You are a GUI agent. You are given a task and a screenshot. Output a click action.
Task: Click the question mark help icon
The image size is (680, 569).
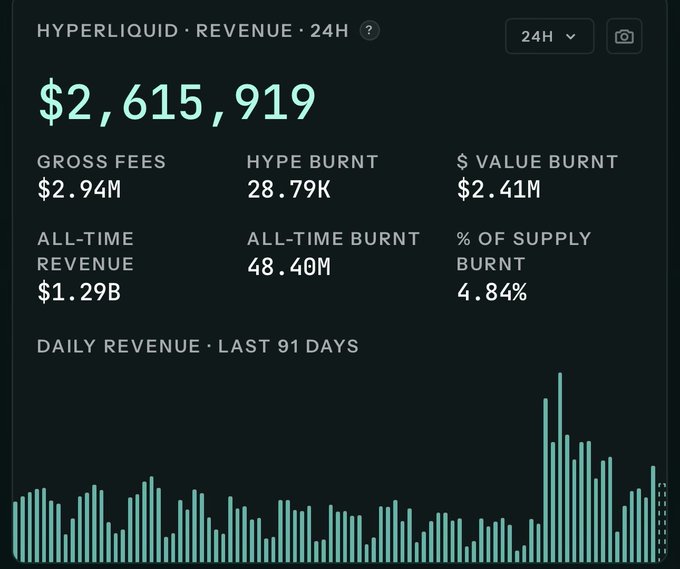[x=369, y=31]
